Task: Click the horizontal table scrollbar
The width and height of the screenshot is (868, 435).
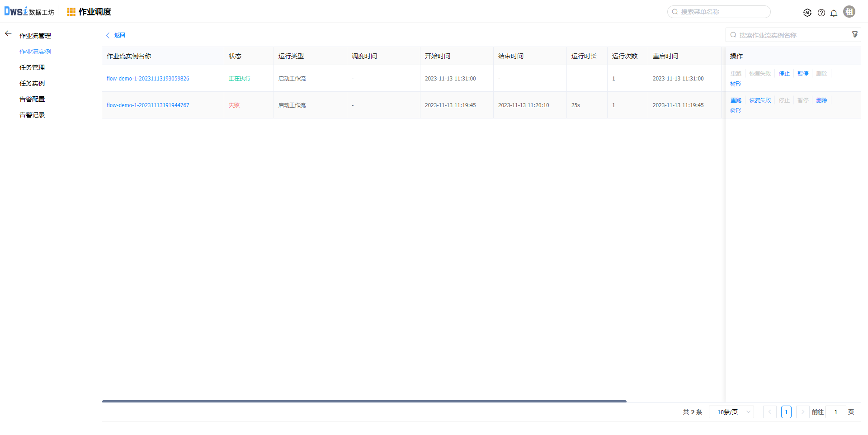Action: (x=364, y=401)
